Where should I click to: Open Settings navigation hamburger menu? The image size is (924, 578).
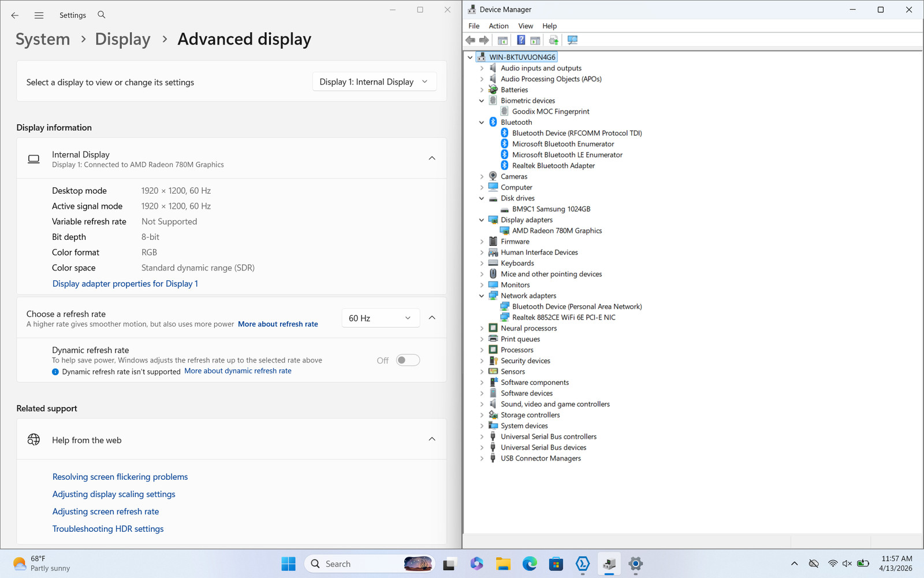click(x=39, y=16)
